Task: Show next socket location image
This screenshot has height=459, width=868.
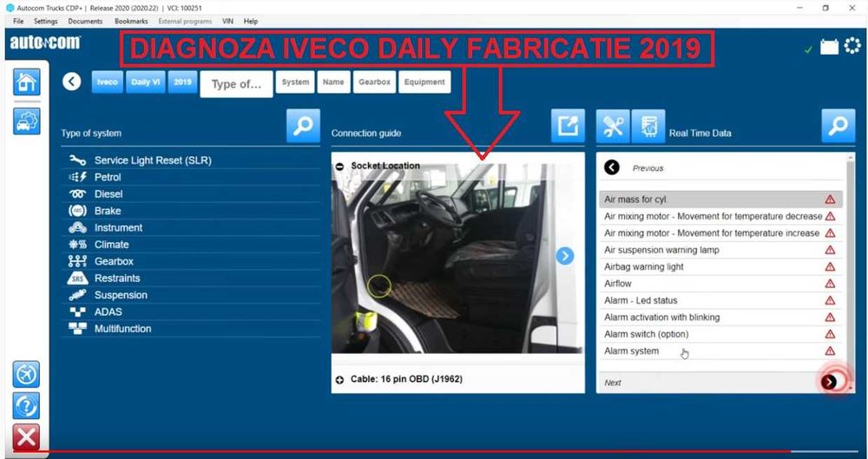Action: tap(565, 256)
